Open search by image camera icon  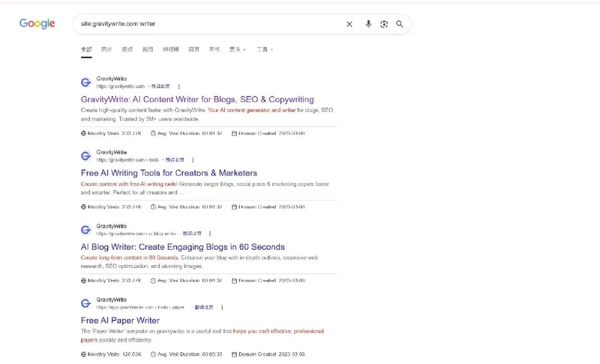(x=384, y=24)
